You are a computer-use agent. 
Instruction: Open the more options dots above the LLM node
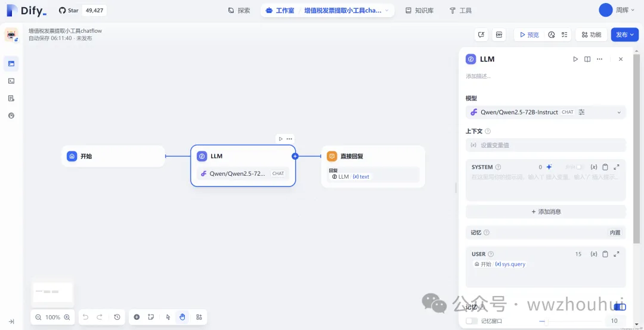point(289,139)
